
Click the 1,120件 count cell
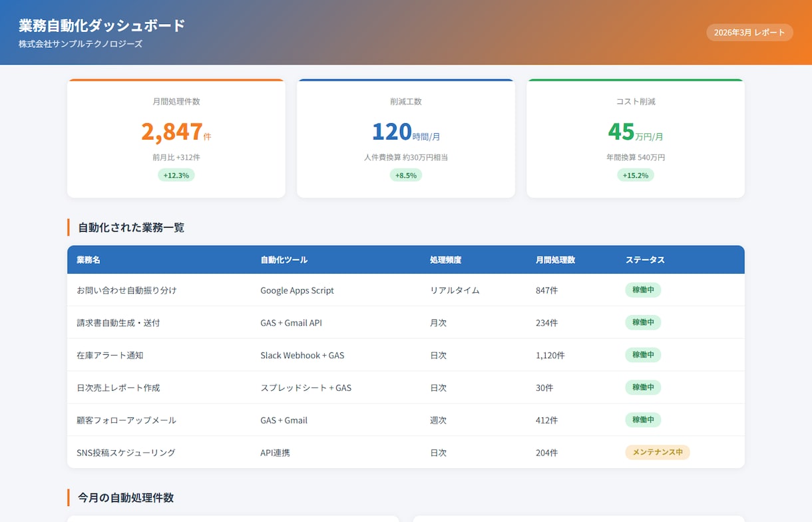(x=550, y=356)
